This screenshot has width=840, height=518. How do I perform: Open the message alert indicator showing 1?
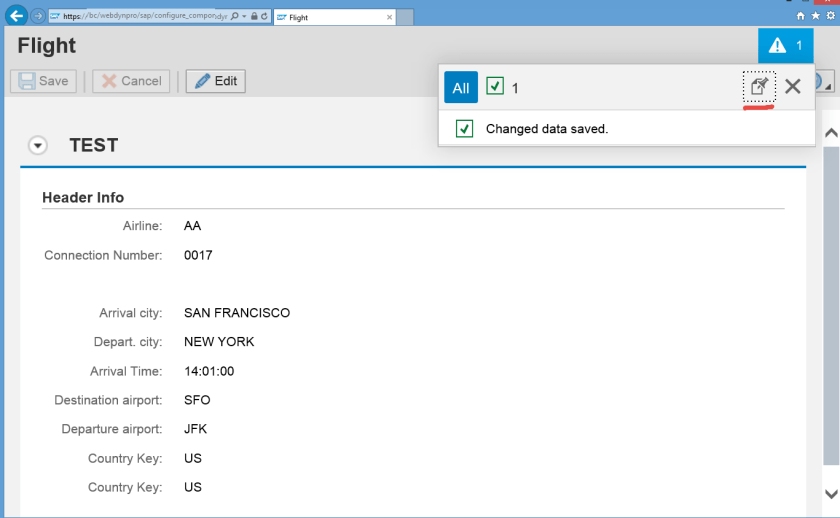(x=786, y=46)
